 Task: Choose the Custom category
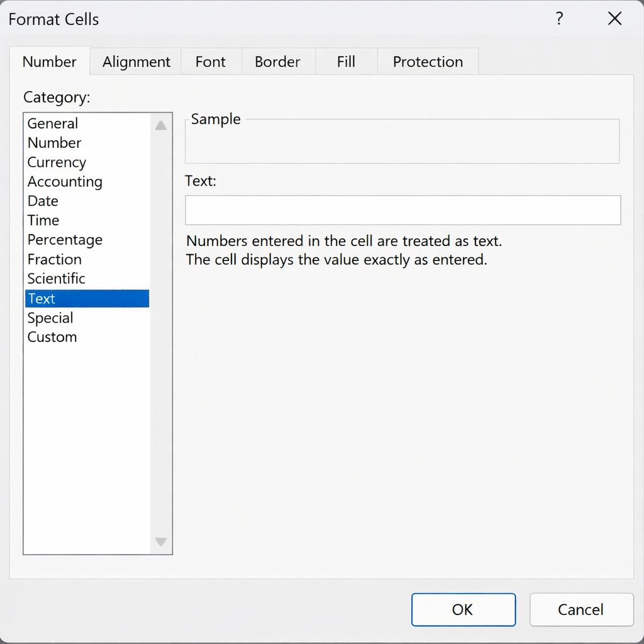[x=52, y=337]
